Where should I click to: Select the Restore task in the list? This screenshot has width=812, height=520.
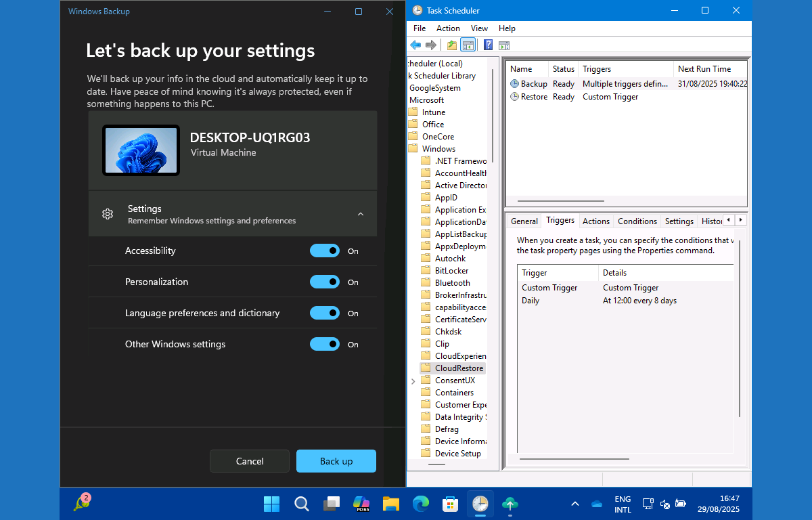click(533, 97)
